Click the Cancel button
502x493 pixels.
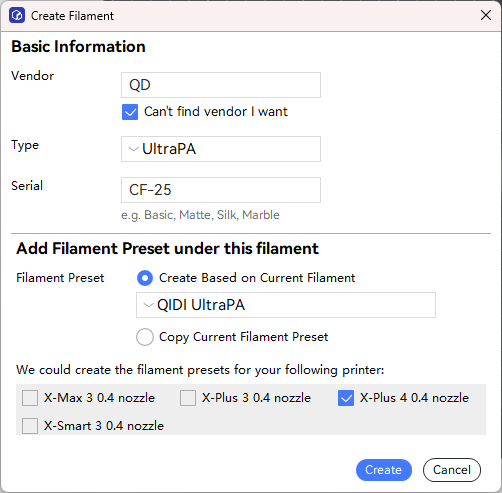[x=452, y=470]
